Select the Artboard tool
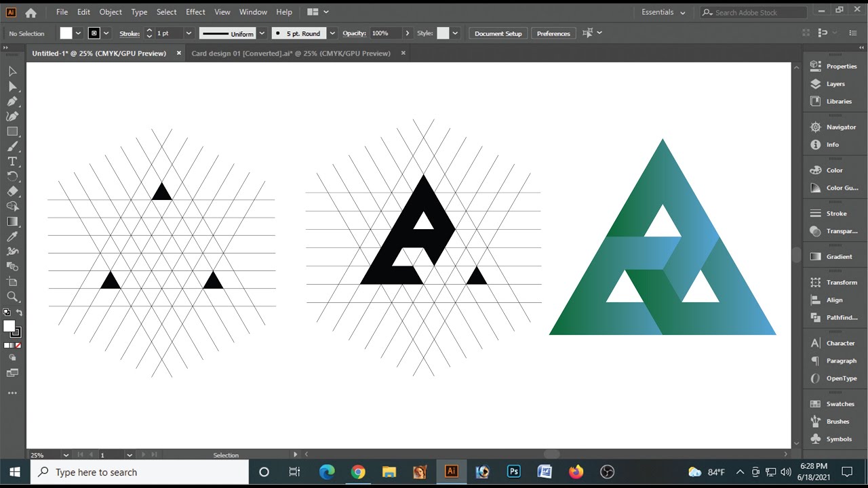This screenshot has width=868, height=488. point(12,281)
